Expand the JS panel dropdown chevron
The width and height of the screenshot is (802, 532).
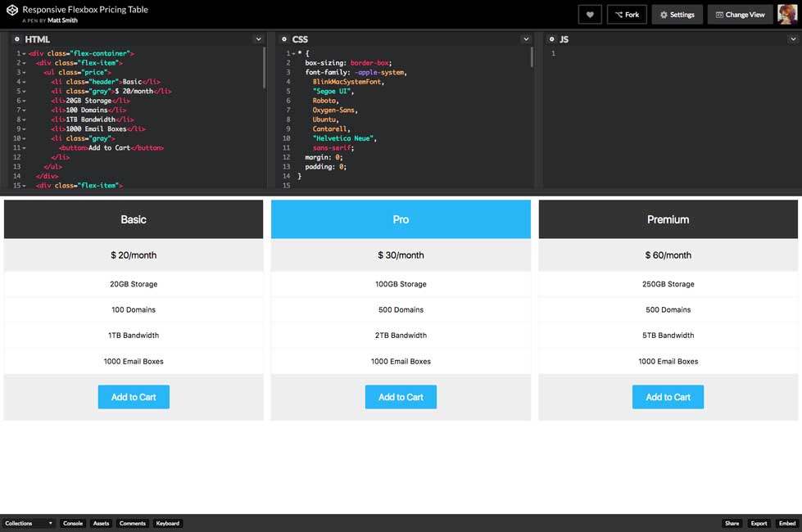793,39
